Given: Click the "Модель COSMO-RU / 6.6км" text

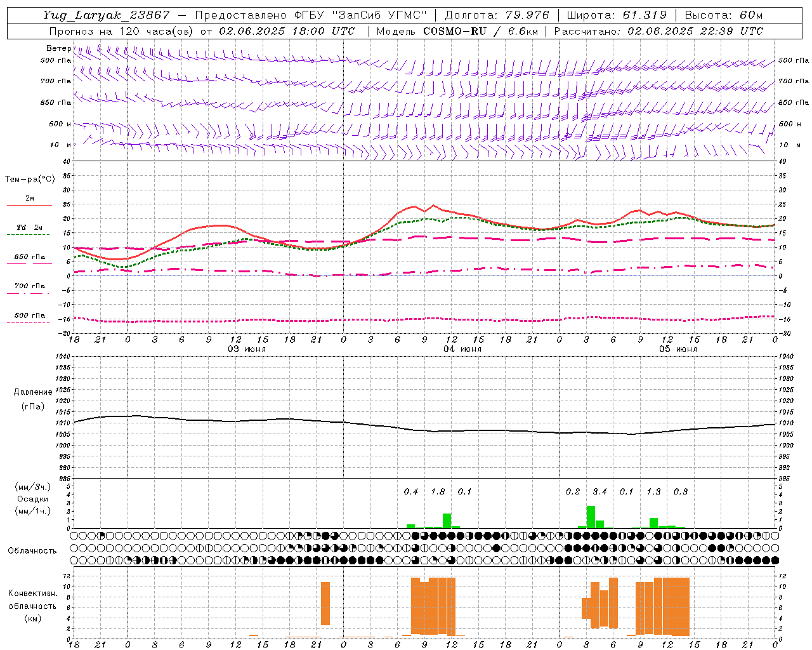Looking at the screenshot, I should tap(457, 31).
